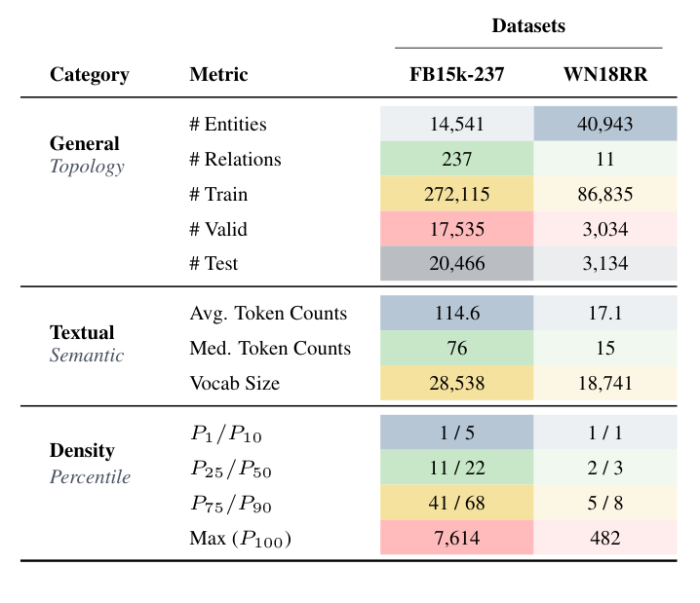Click the Metric column header
The height and width of the screenshot is (603, 700).
pyautogui.click(x=218, y=75)
